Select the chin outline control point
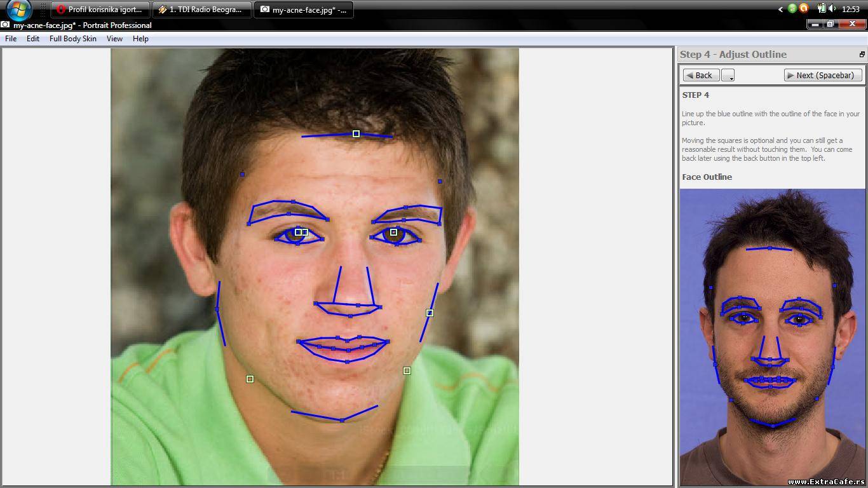 [342, 421]
